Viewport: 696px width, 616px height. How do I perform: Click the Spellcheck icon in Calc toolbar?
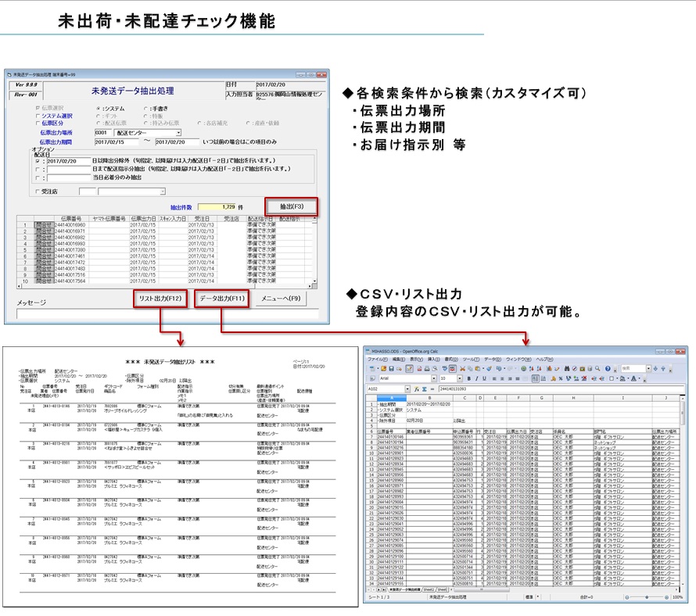coord(444,369)
